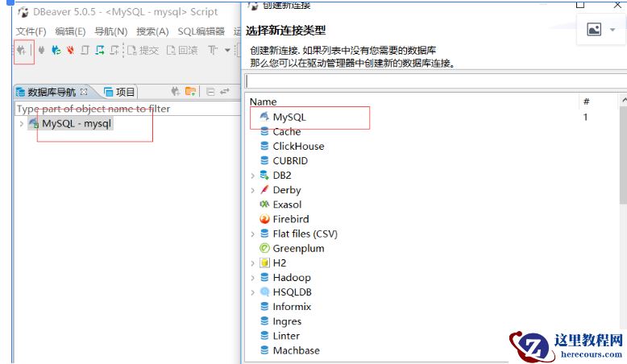Click the red Disconnect plug icon
This screenshot has height=364, width=627.
71,51
